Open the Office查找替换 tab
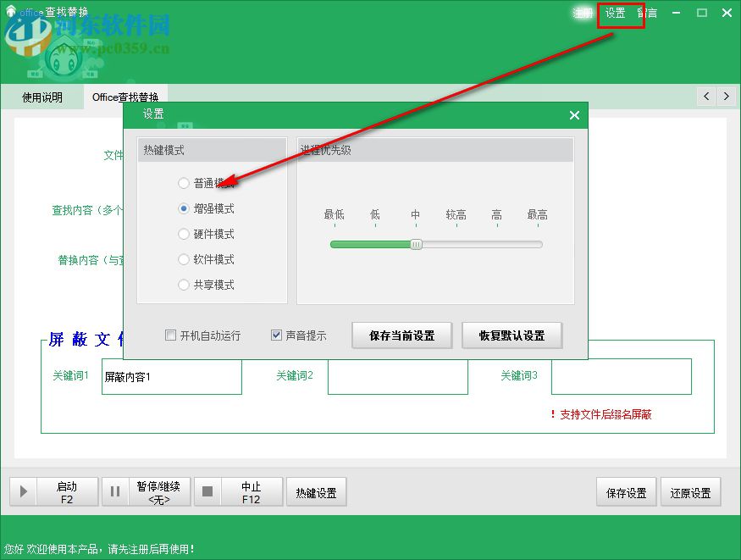 [x=125, y=97]
